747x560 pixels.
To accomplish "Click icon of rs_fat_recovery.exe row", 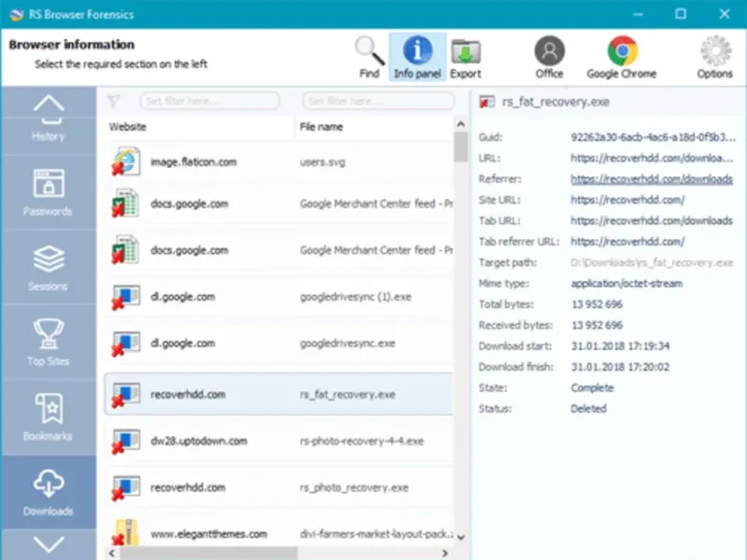I will coord(126,395).
